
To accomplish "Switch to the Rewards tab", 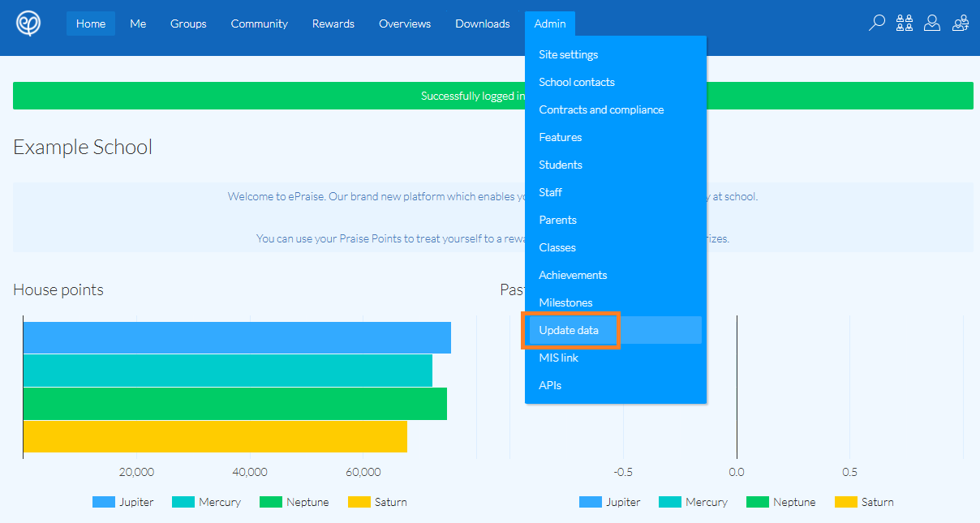I will (333, 24).
